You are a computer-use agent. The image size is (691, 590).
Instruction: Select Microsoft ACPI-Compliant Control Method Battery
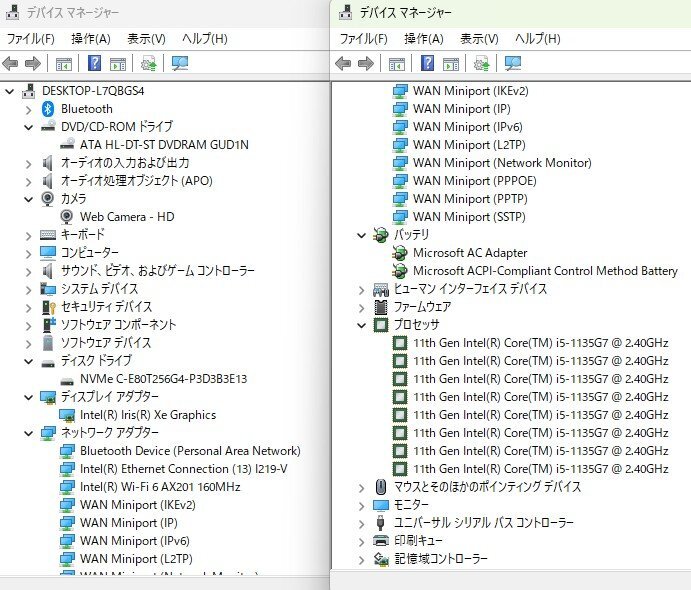coord(545,271)
